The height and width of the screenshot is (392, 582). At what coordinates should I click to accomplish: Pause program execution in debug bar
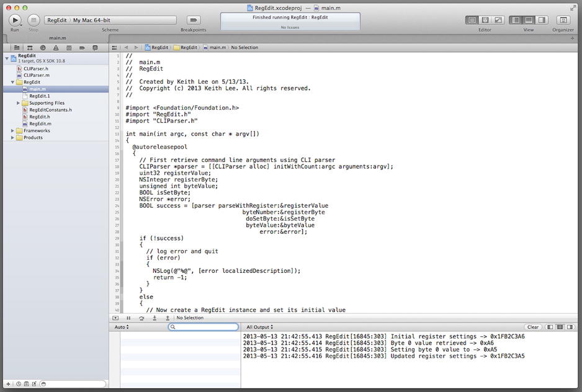(128, 318)
